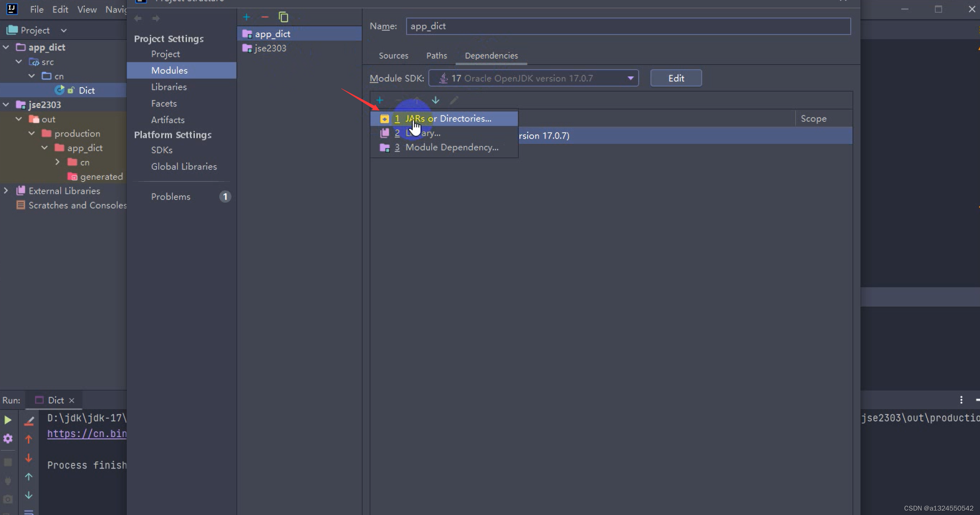Move dependency down with arrow icon

tap(435, 100)
